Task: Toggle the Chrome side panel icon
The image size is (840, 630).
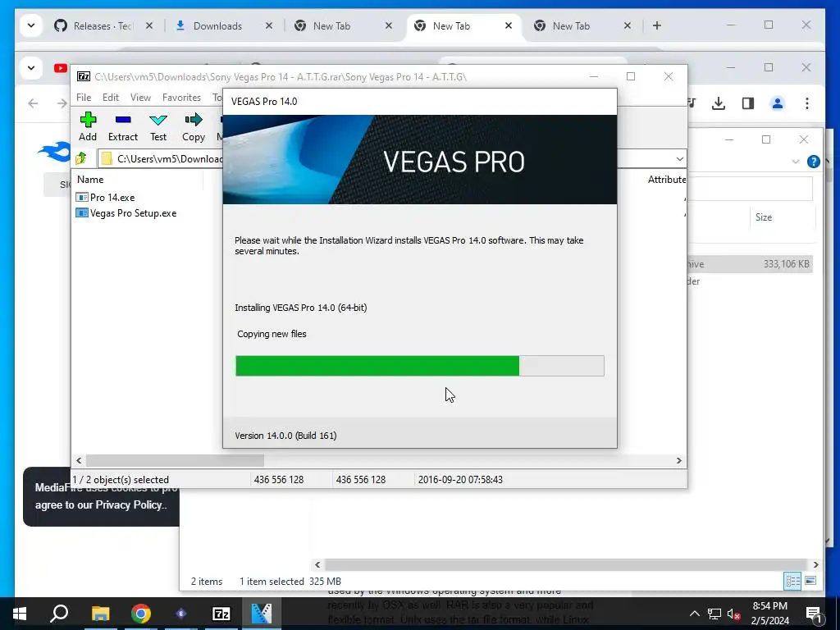Action: pyautogui.click(x=748, y=103)
